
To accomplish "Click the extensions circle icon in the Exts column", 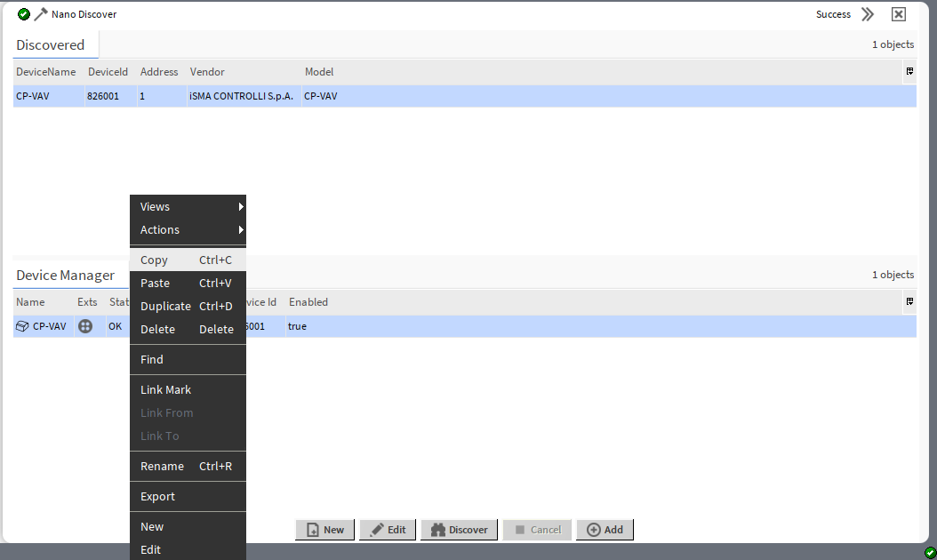I will (85, 326).
